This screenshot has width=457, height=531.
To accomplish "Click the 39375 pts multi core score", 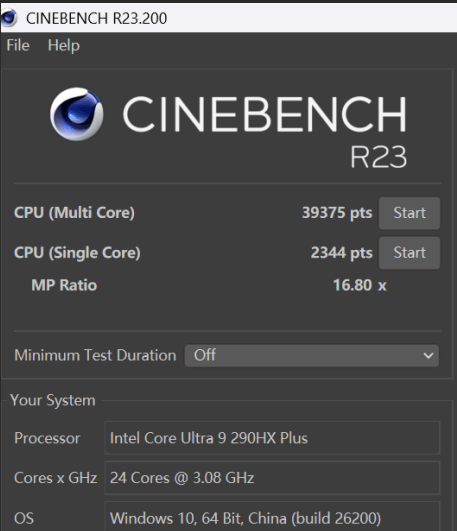I will click(337, 213).
